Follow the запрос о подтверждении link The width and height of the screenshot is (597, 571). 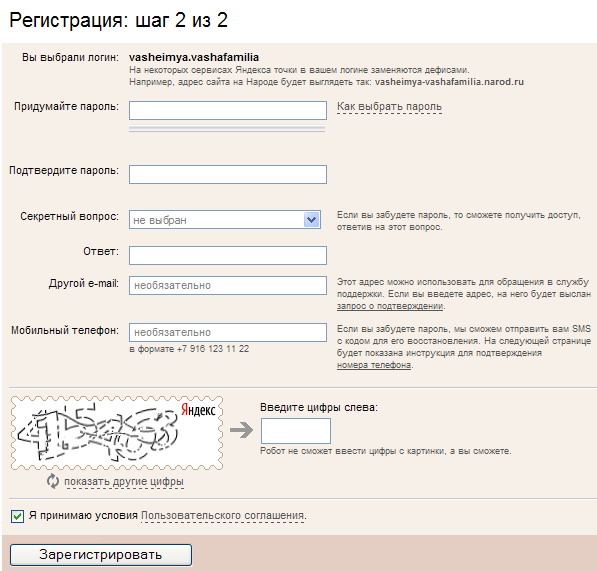pyautogui.click(x=390, y=306)
